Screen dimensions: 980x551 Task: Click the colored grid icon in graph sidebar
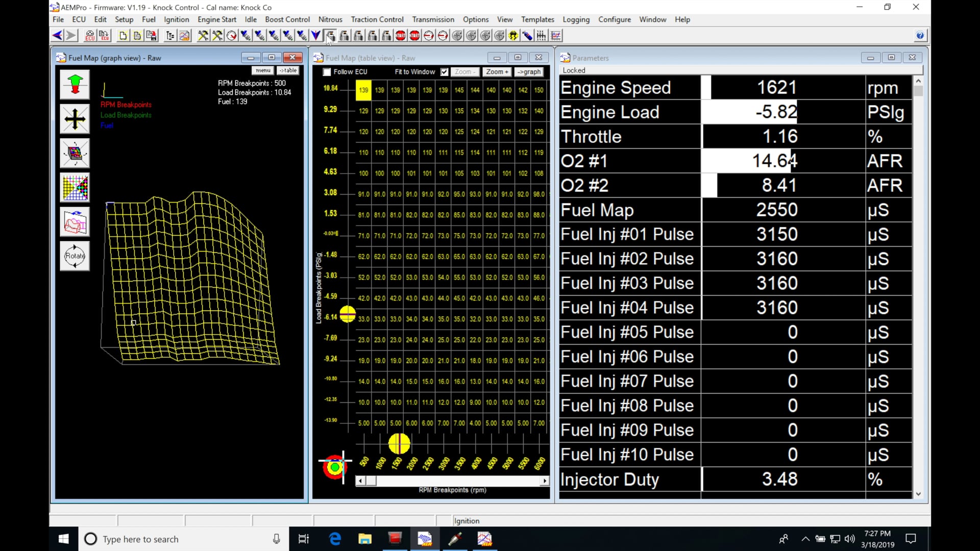tap(75, 188)
